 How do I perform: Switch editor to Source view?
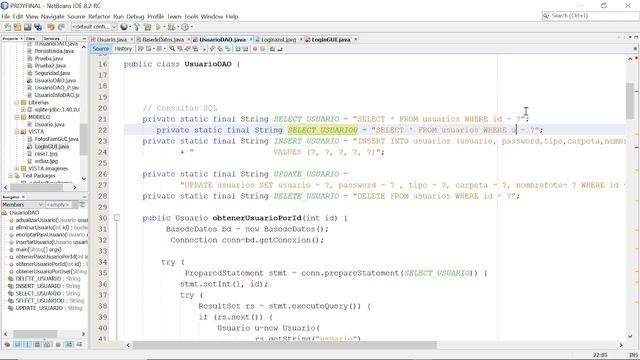[x=101, y=49]
